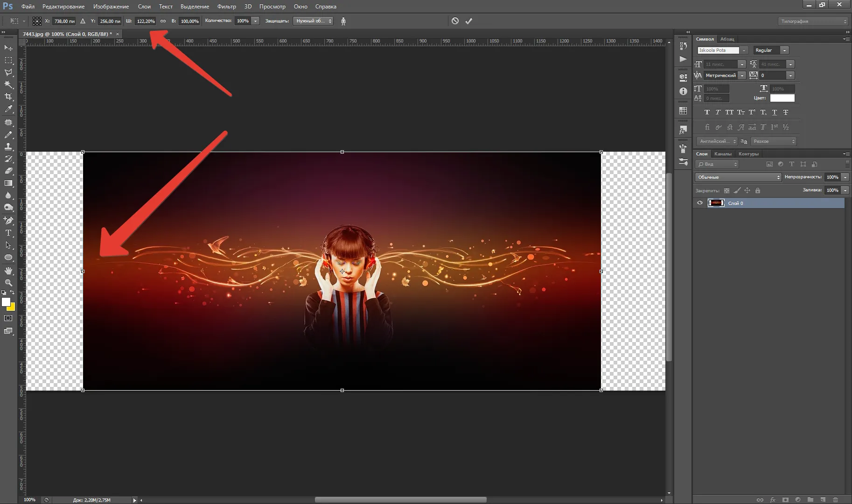Screen dimensions: 852x504
Task: Click the horizontal scrollbar under the canvas
Action: click(x=401, y=500)
